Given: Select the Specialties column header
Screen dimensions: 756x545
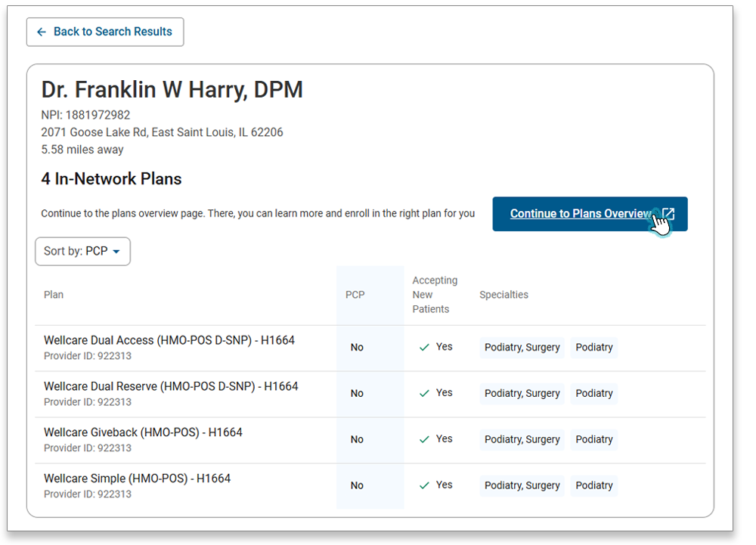Looking at the screenshot, I should [503, 294].
